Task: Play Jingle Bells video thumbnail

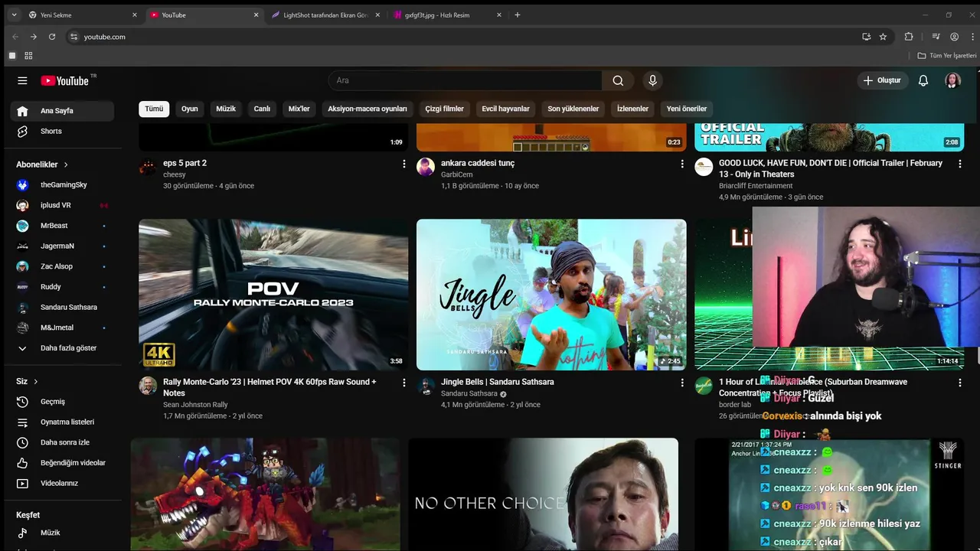Action: 551,295
